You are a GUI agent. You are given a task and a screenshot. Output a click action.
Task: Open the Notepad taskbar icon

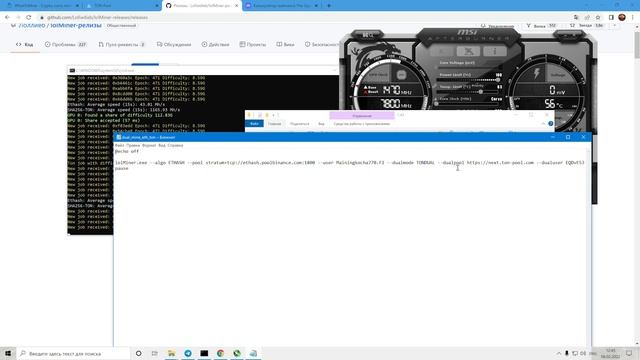[253, 353]
